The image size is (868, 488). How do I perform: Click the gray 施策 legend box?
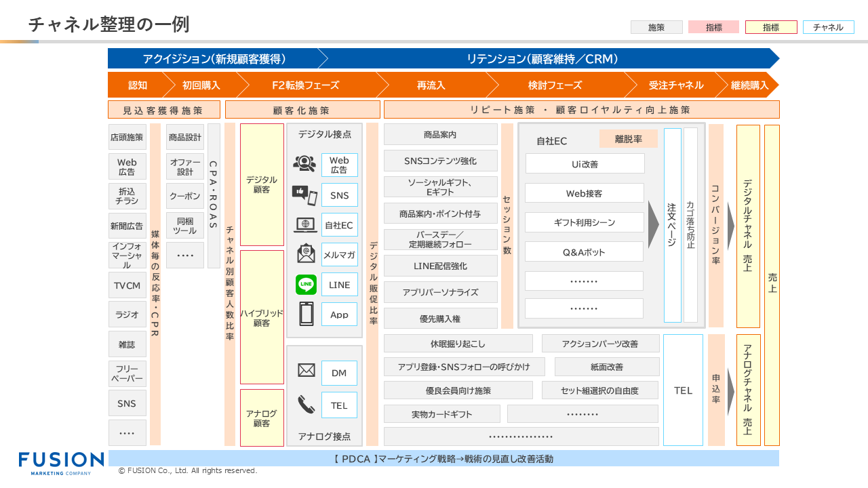point(656,27)
